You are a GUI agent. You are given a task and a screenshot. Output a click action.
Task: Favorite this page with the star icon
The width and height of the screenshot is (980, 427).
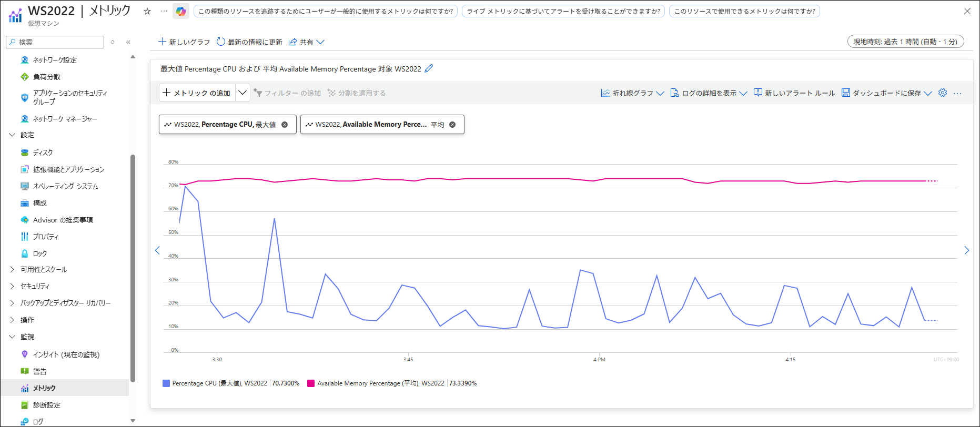(147, 11)
